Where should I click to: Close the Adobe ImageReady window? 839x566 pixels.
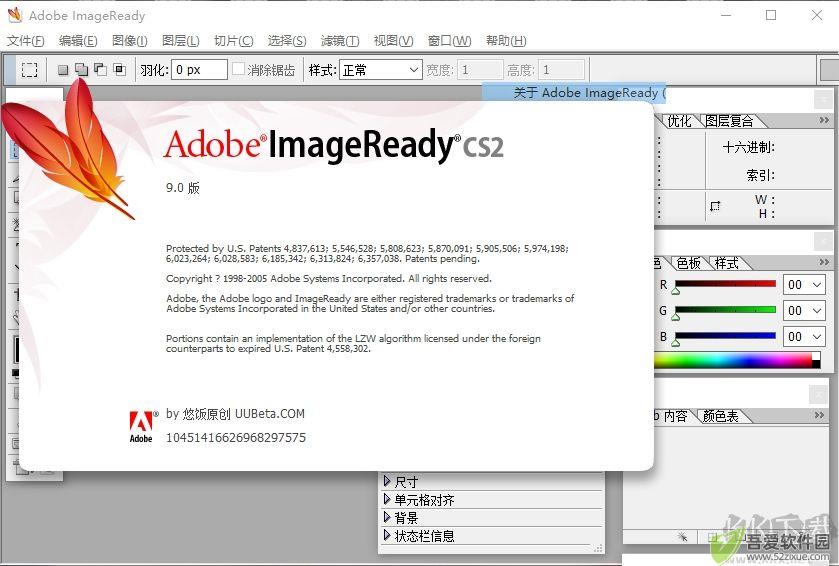coord(817,16)
